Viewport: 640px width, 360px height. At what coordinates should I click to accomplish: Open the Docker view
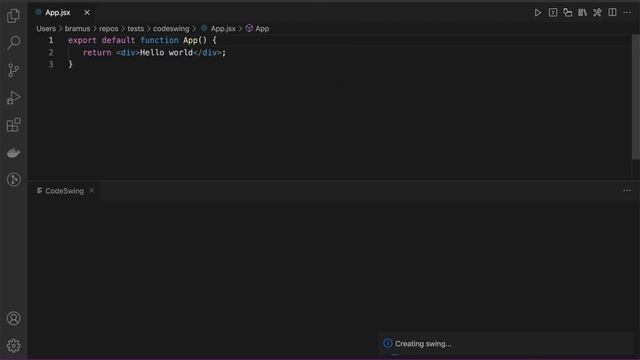pos(13,153)
